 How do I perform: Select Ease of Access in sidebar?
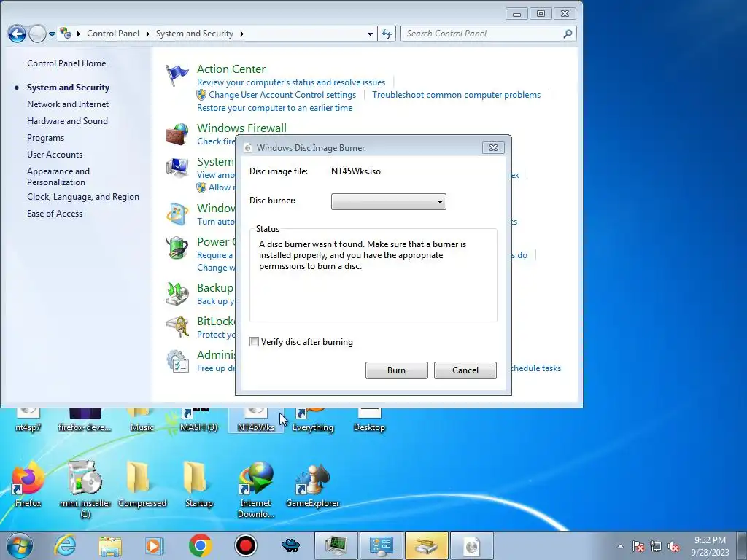[54, 214]
